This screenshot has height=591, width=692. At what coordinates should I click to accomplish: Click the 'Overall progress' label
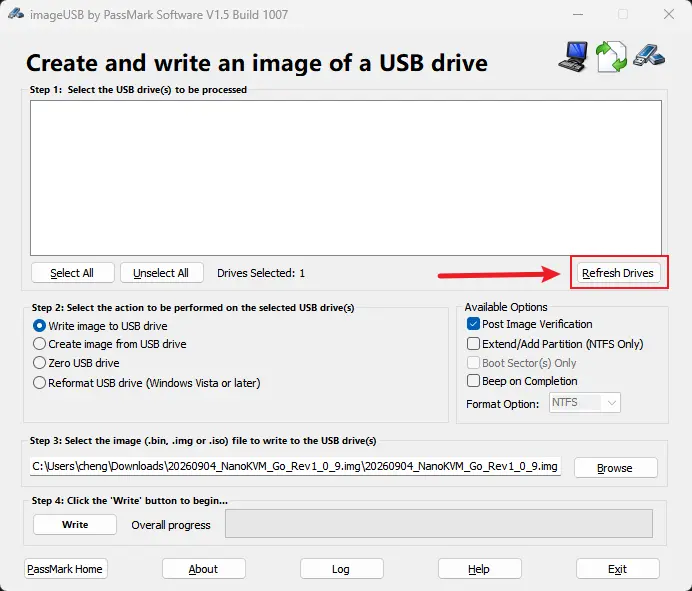tap(171, 525)
